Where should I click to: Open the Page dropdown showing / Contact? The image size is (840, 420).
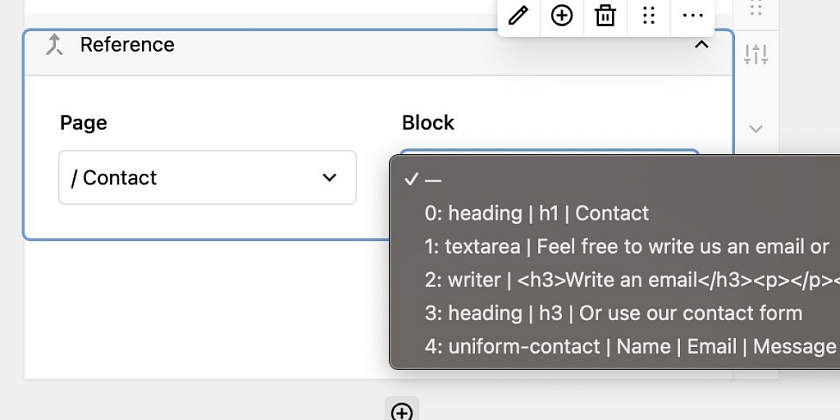point(207,177)
